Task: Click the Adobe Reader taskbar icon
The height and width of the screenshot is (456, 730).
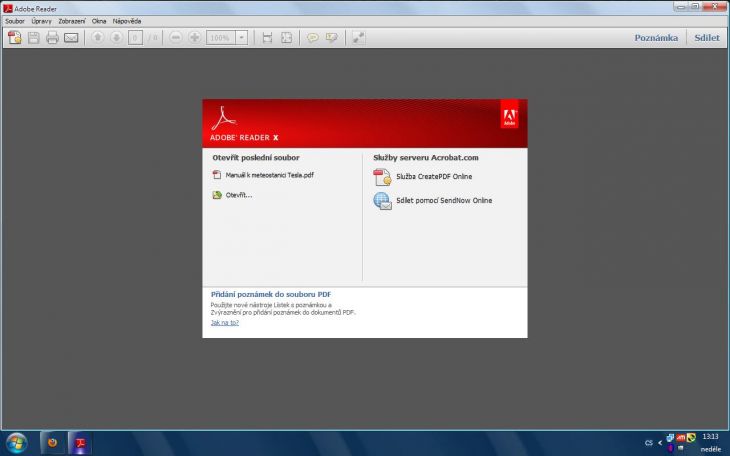Action: (81, 442)
